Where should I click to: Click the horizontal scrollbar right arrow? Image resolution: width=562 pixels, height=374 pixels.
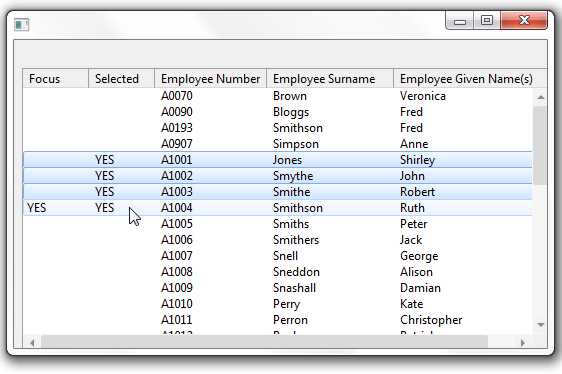(523, 343)
